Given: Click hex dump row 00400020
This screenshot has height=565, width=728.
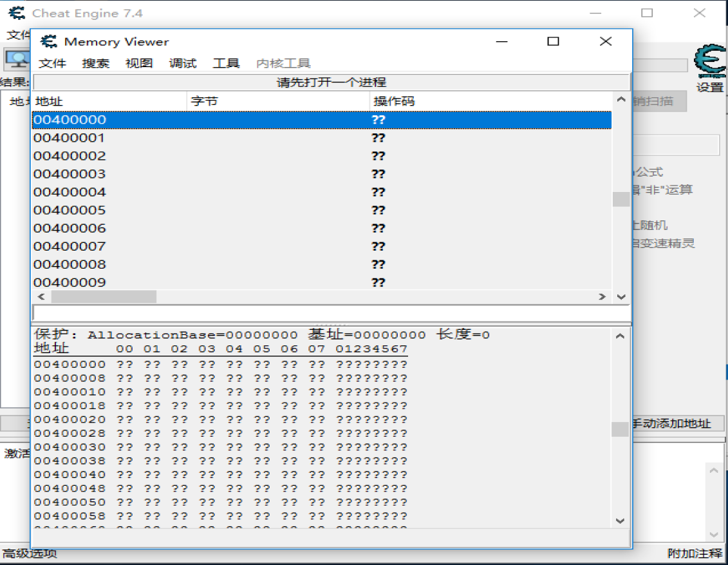Looking at the screenshot, I should pyautogui.click(x=221, y=419).
